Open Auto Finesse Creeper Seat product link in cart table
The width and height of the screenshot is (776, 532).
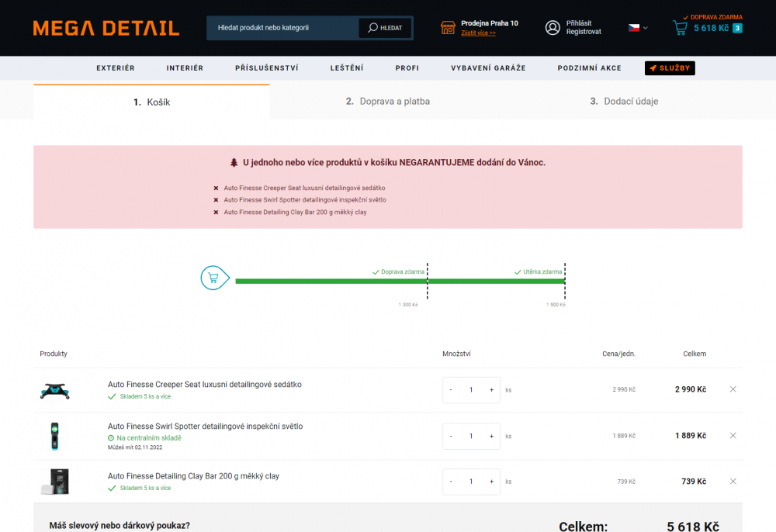click(x=204, y=384)
